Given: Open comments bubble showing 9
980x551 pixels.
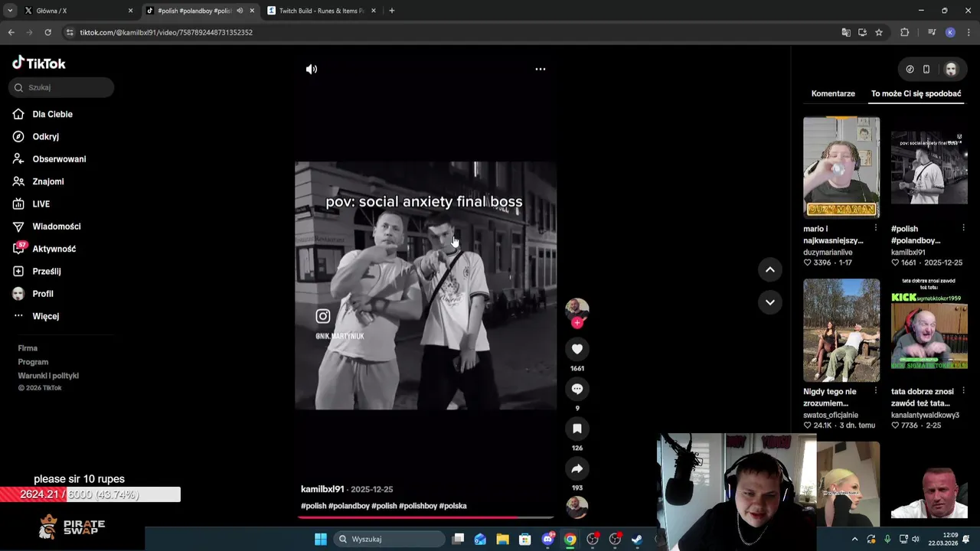Looking at the screenshot, I should pos(577,389).
